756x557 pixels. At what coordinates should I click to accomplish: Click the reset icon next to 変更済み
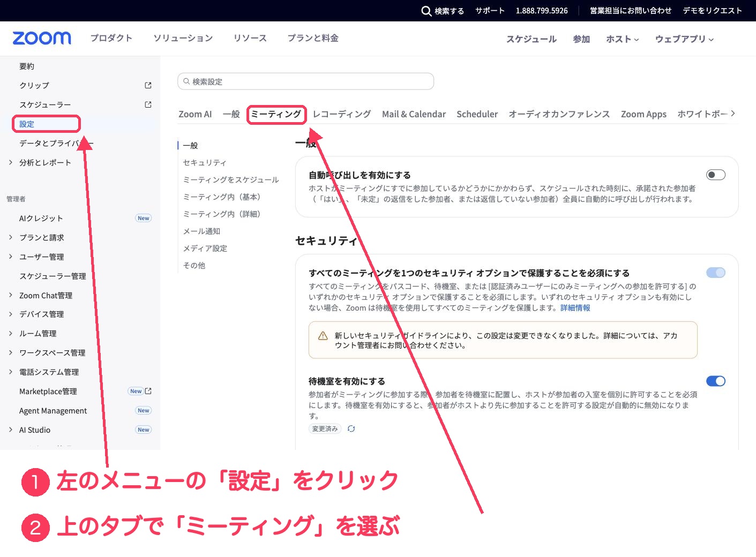pos(351,428)
